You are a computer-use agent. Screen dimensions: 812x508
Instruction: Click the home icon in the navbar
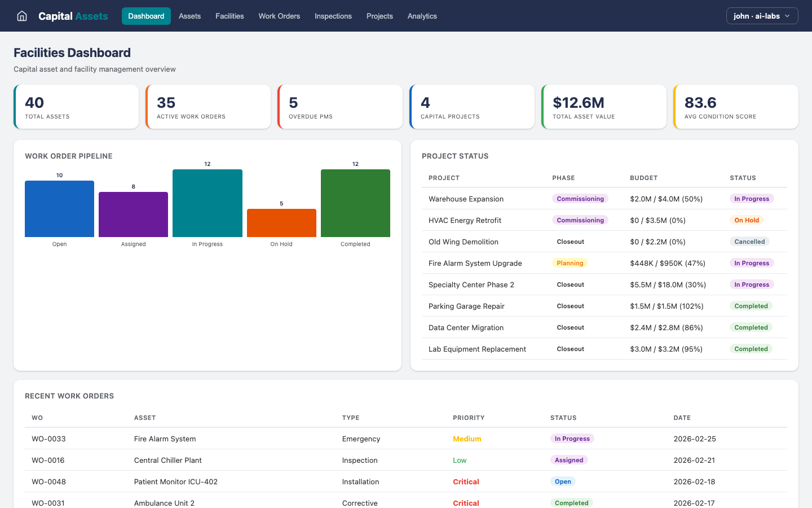21,16
